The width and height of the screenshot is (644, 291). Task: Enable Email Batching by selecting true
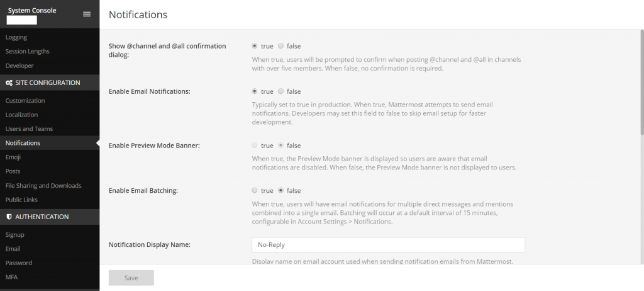[x=254, y=190]
